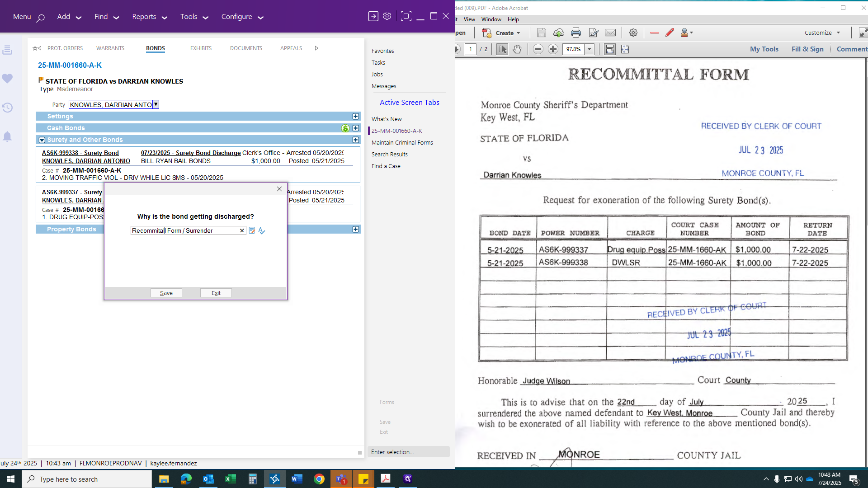Click the history clock sidebar icon
The height and width of the screenshot is (488, 868).
pos(7,108)
